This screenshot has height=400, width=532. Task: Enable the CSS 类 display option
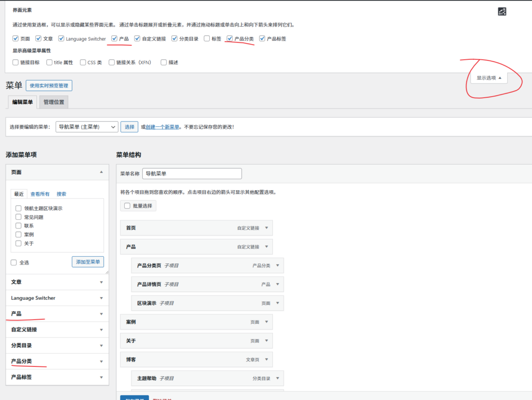(x=83, y=62)
